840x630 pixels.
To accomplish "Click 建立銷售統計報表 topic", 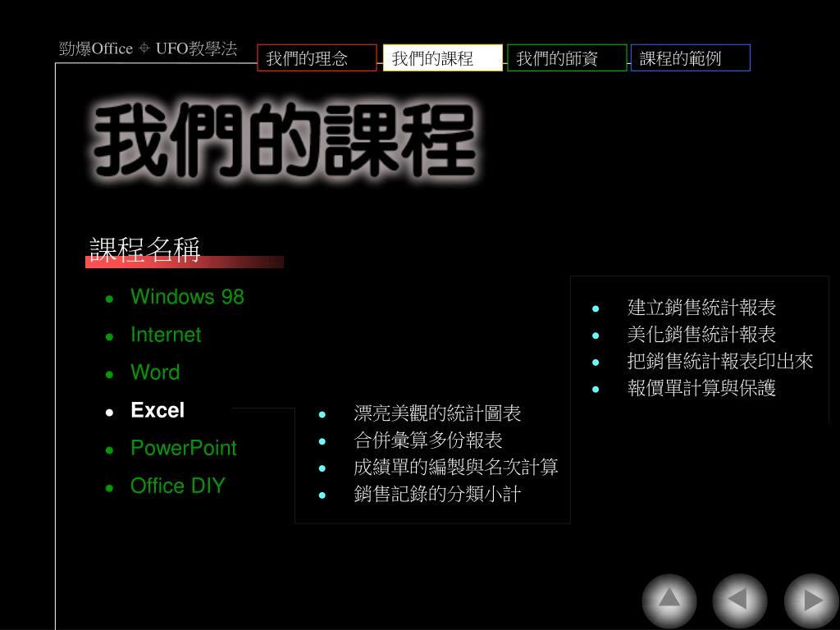I will (x=702, y=308).
